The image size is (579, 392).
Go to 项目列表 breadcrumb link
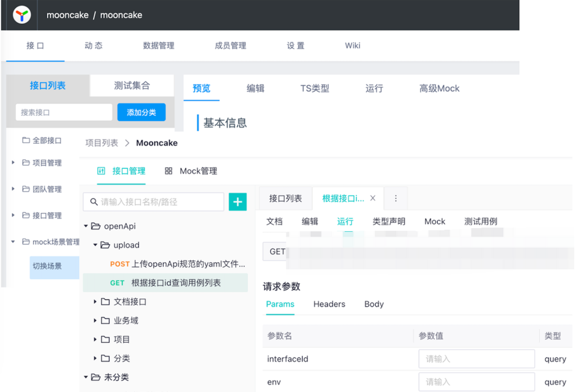coord(102,143)
